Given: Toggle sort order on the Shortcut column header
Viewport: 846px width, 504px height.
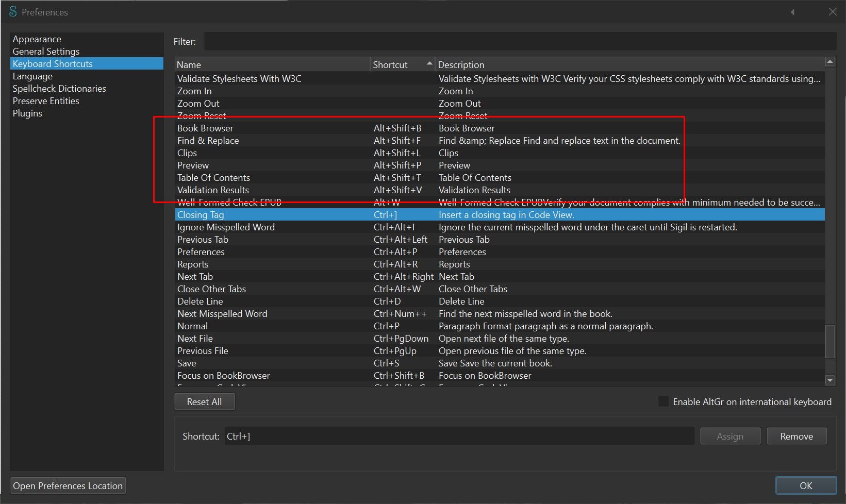Looking at the screenshot, I should [x=403, y=65].
